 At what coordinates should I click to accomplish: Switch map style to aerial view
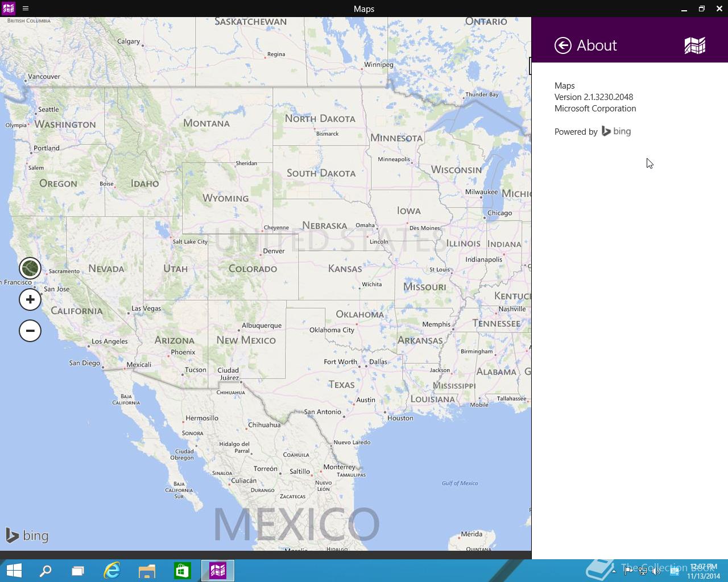(x=30, y=268)
